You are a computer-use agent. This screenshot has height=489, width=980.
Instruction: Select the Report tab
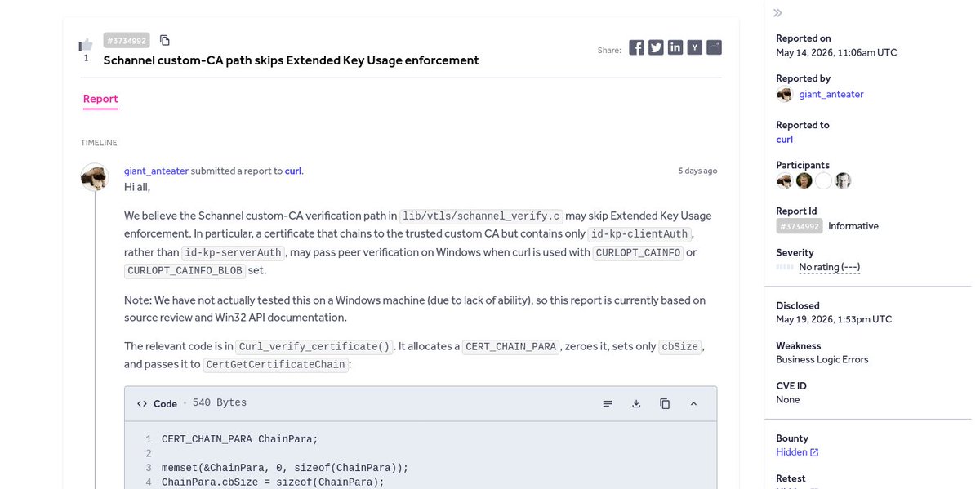coord(100,99)
